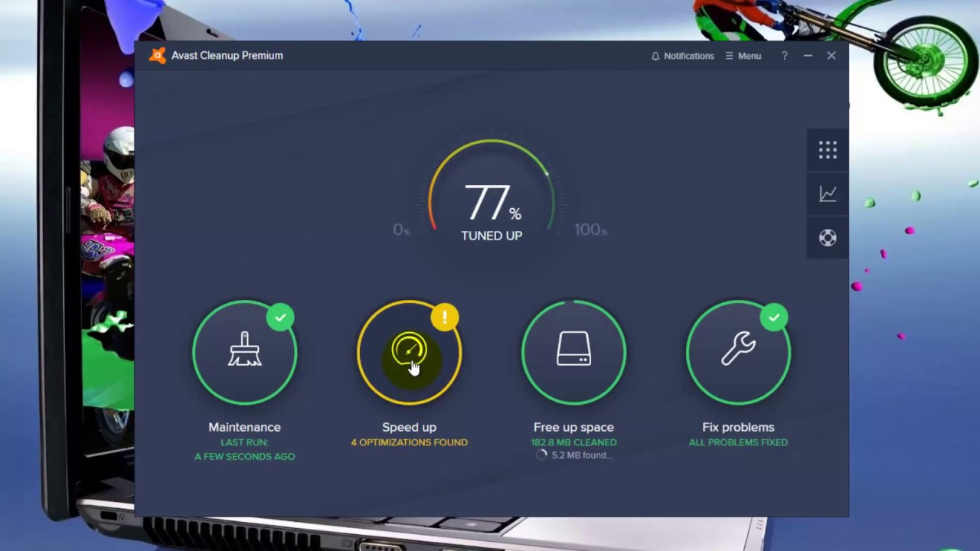Click '182.8 MB CLEANED' text
Image resolution: width=980 pixels, height=551 pixels.
(x=573, y=442)
